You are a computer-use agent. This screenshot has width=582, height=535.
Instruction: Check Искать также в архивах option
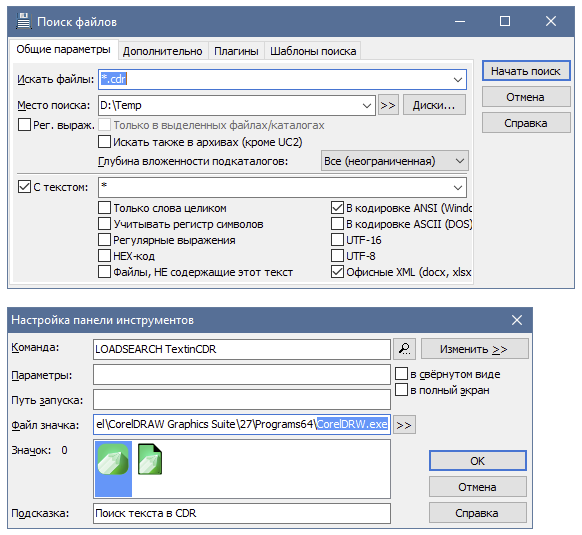coord(104,142)
